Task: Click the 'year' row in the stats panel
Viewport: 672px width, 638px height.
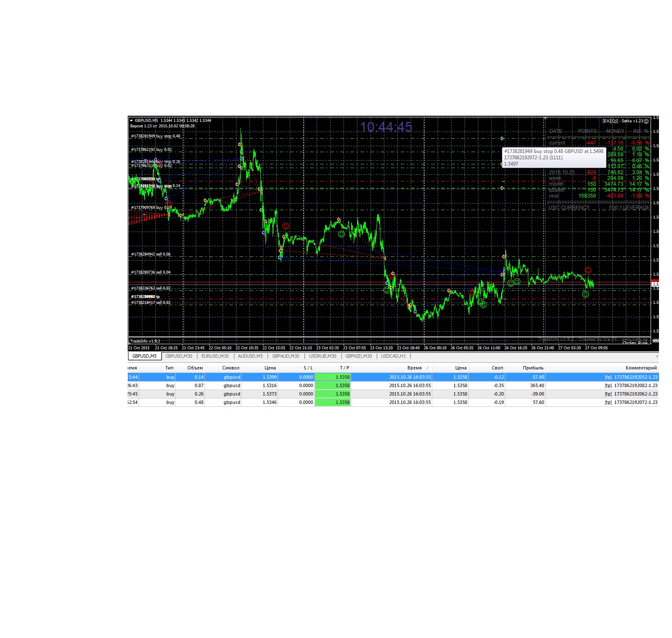Action: click(x=598, y=196)
